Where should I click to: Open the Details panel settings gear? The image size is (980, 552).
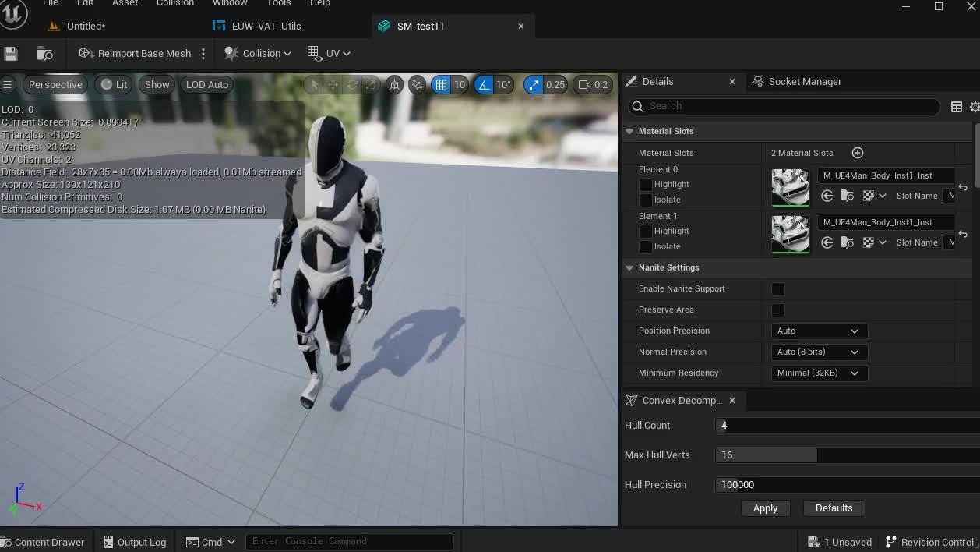tap(975, 107)
